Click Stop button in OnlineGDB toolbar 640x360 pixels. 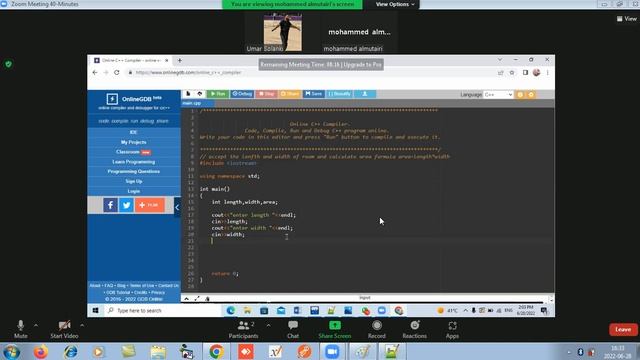click(x=266, y=94)
